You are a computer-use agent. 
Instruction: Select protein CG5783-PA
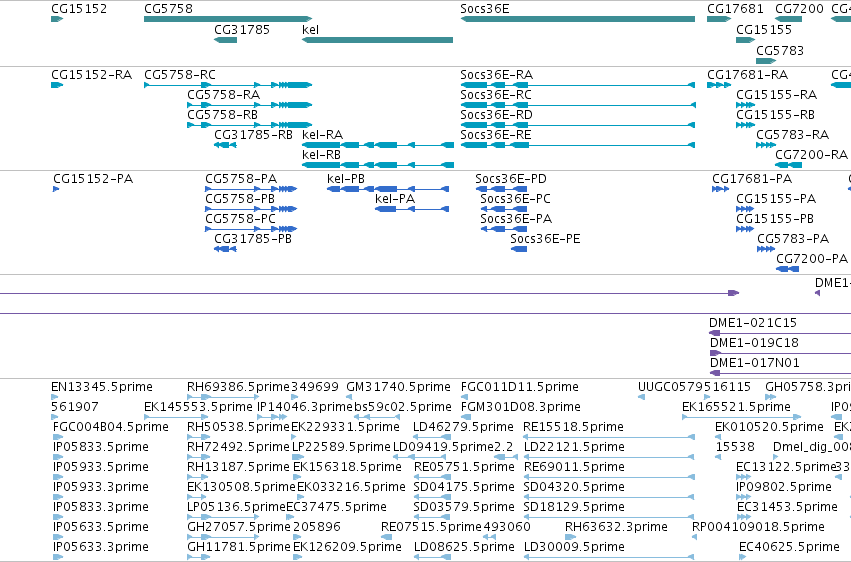tap(766, 249)
